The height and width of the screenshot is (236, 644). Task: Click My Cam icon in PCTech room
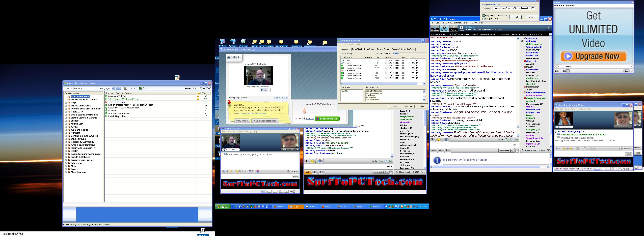444,28
